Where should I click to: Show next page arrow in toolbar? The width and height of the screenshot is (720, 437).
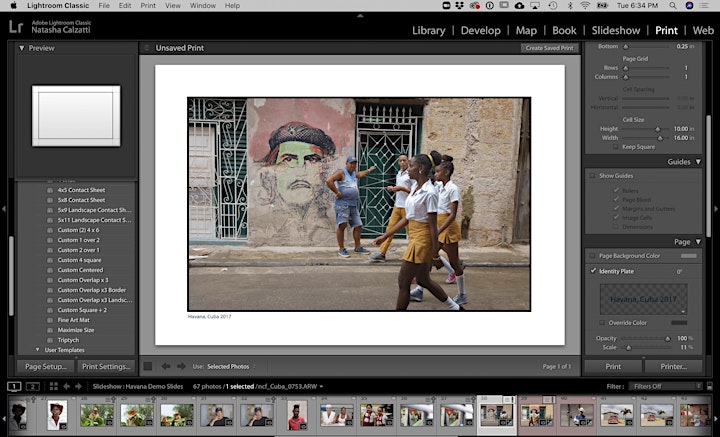[x=181, y=366]
